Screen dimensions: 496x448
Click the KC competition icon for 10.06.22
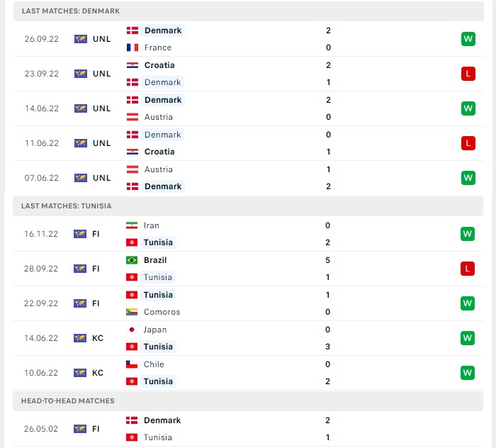coord(81,373)
